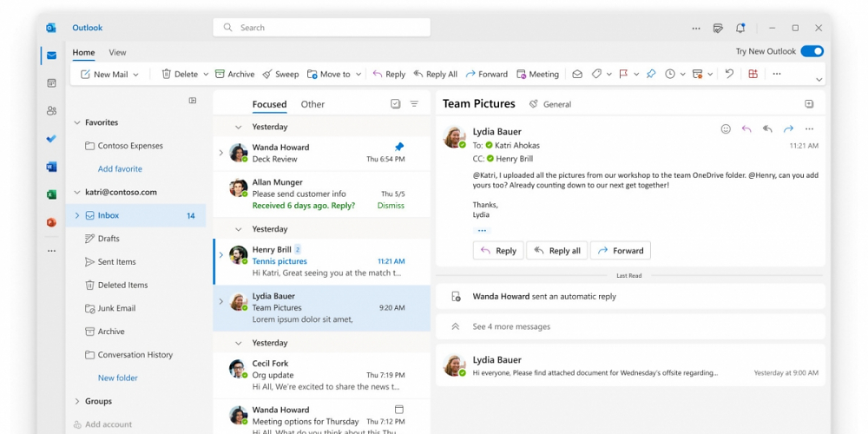Expand the Inbox folder chevron

click(77, 215)
